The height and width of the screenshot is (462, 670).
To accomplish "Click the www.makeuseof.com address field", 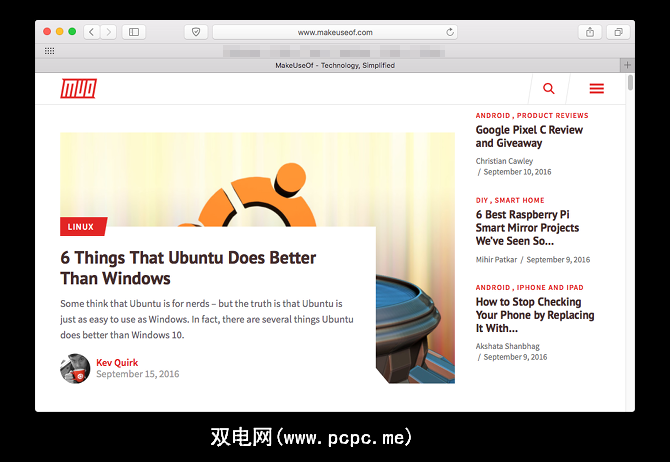I will coord(335,32).
